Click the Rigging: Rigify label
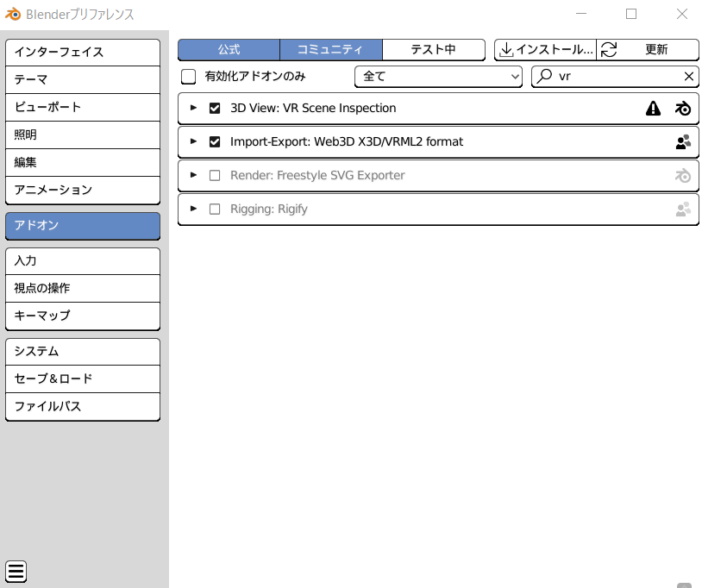 [268, 209]
